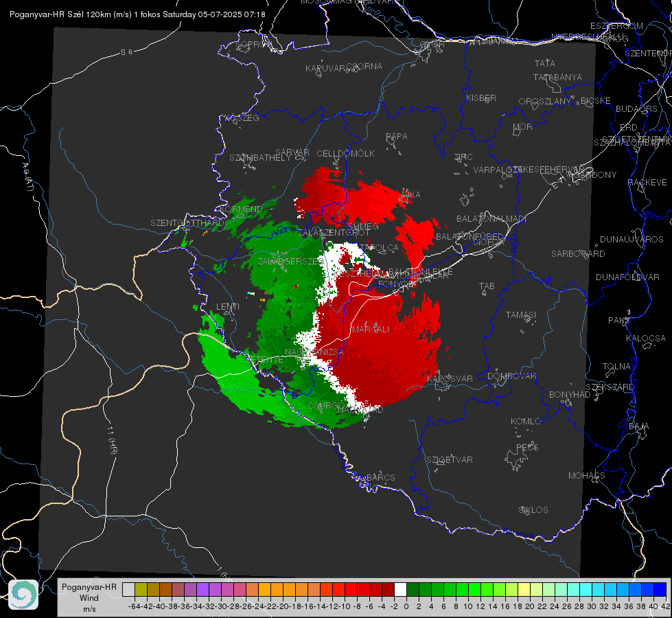Screen dimensions: 672x618
Task: Click the MARCALI city label
Action: click(x=371, y=330)
